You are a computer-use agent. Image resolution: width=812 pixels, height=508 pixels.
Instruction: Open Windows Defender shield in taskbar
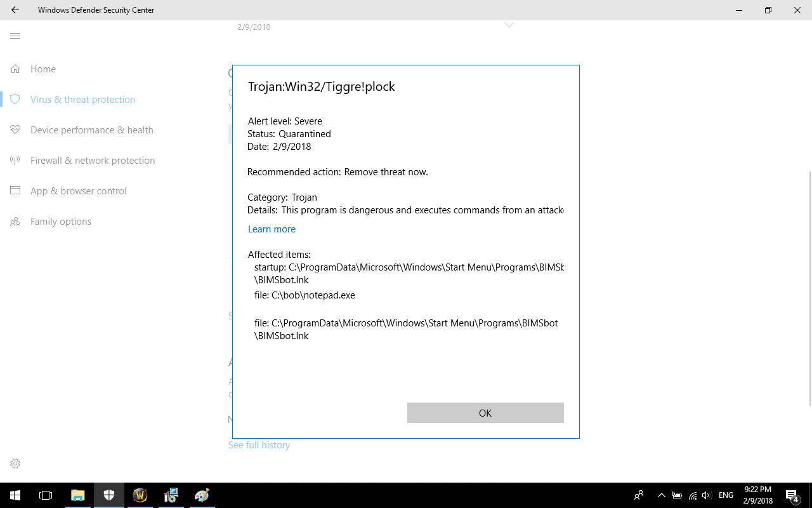(109, 495)
